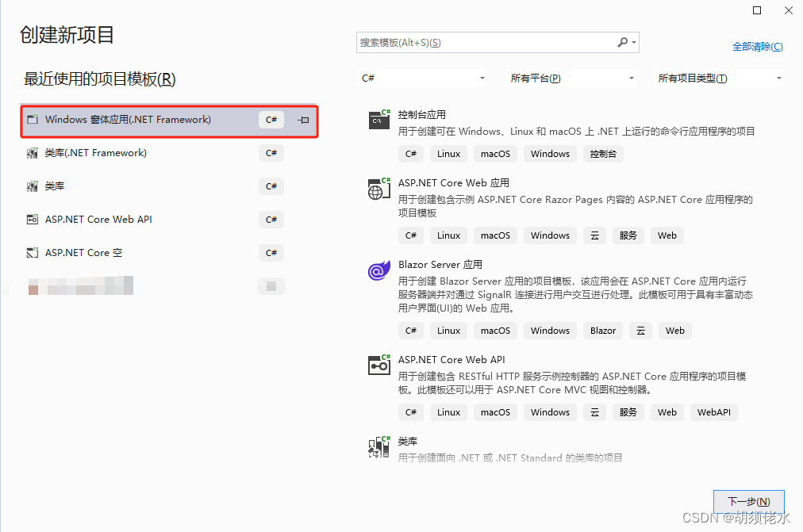This screenshot has height=532, width=803.
Task: Open the 所有平台 platform dropdown
Action: 571,78
